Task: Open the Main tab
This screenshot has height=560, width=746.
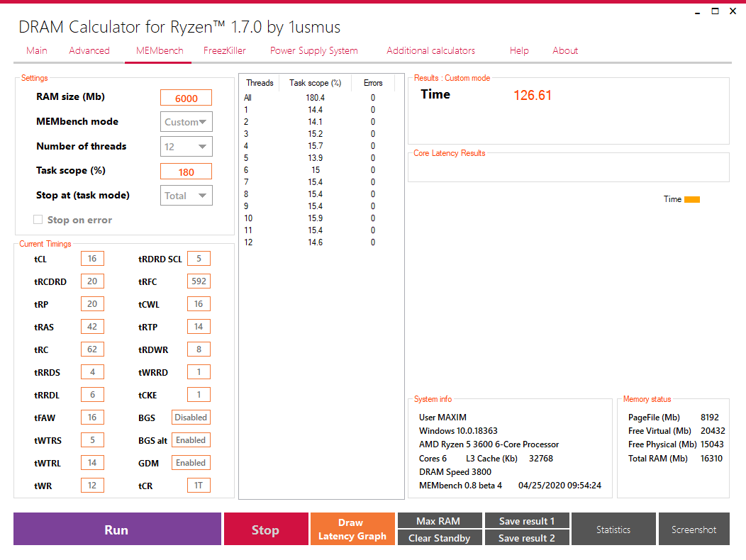Action: pos(37,50)
